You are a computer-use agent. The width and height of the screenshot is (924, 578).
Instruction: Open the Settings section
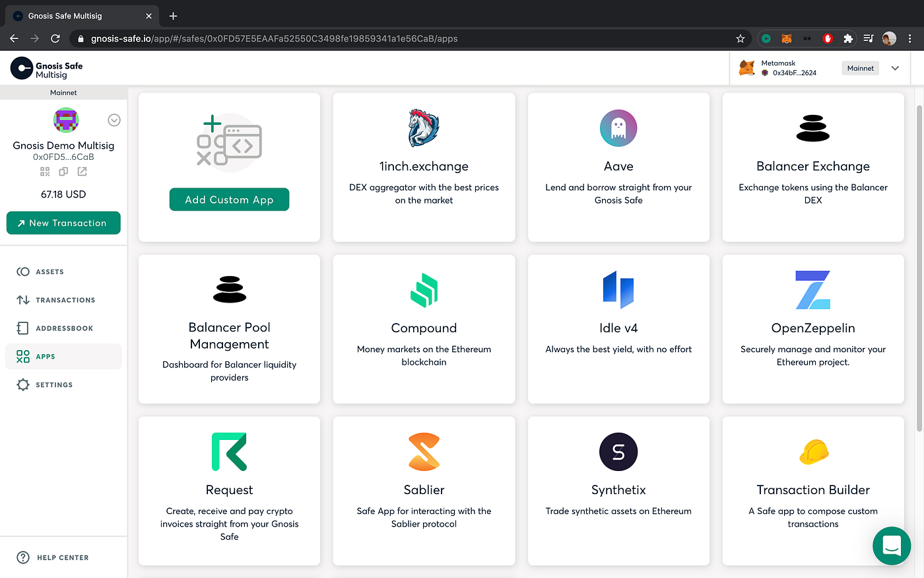coord(63,384)
